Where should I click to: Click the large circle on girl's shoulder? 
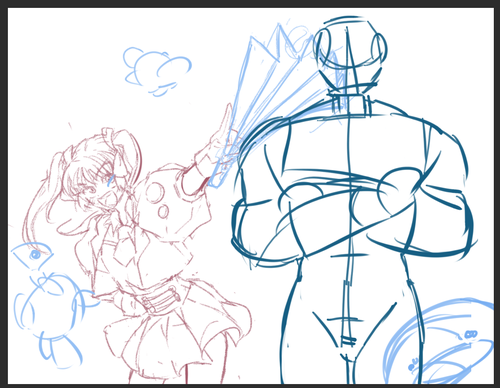(154, 192)
